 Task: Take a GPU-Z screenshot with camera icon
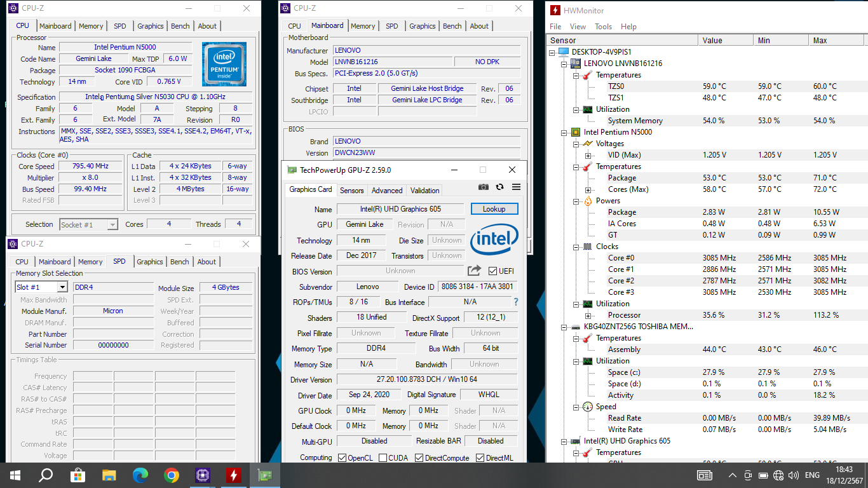pos(484,187)
